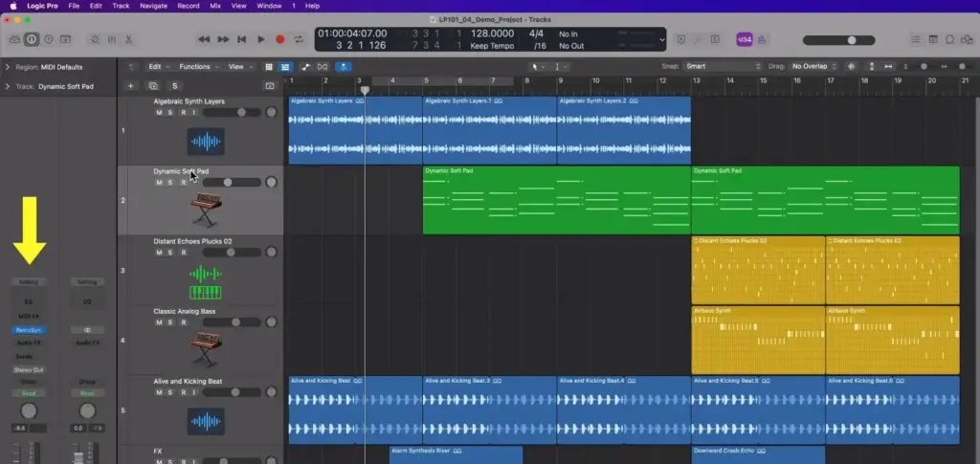
Task: Click the left channel strip Setting button
Action: [x=28, y=282]
